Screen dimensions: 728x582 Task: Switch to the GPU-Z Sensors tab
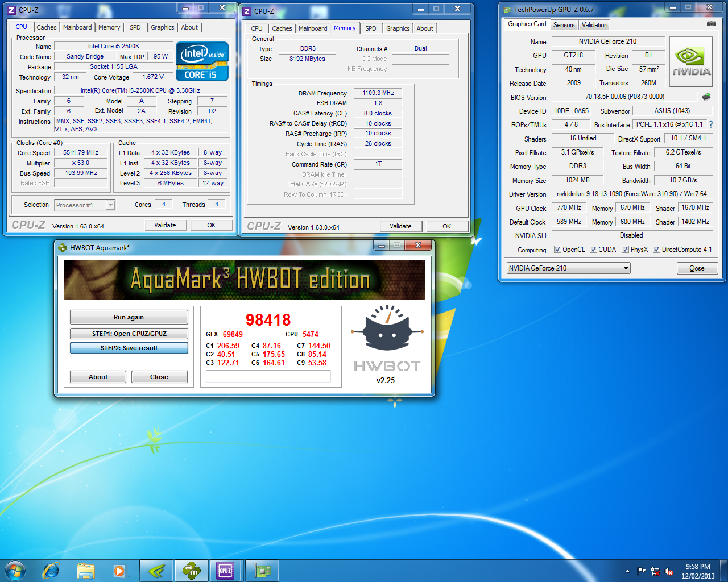[x=564, y=25]
